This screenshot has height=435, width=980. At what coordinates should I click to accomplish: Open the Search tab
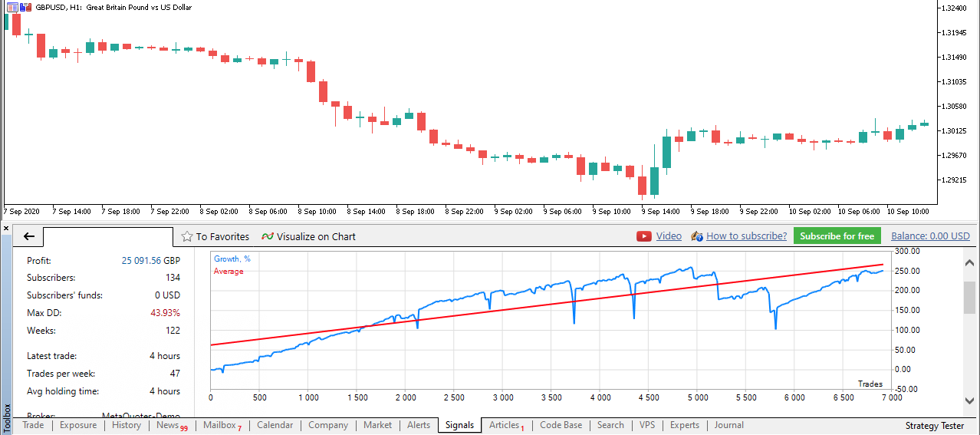coord(610,425)
